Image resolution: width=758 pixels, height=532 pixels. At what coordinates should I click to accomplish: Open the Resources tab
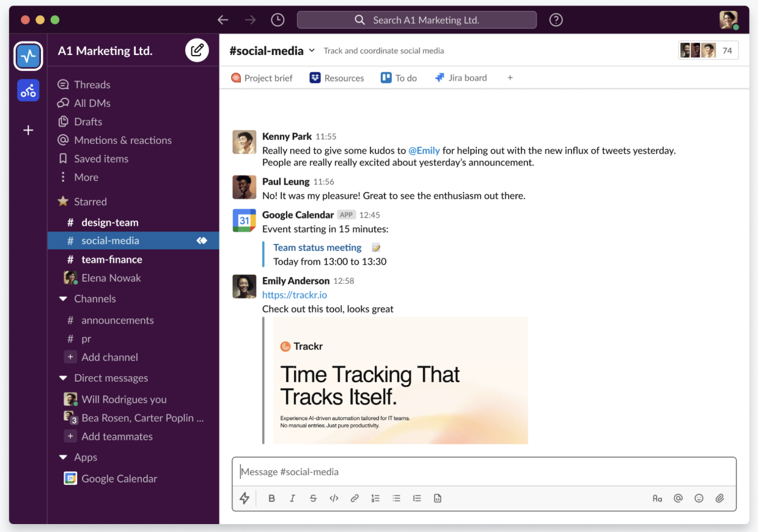point(337,78)
